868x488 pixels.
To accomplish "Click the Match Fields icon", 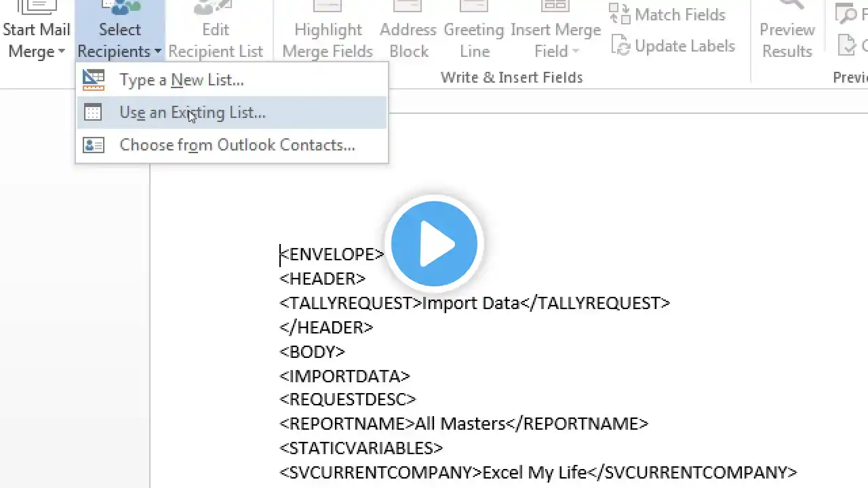I will tap(619, 14).
